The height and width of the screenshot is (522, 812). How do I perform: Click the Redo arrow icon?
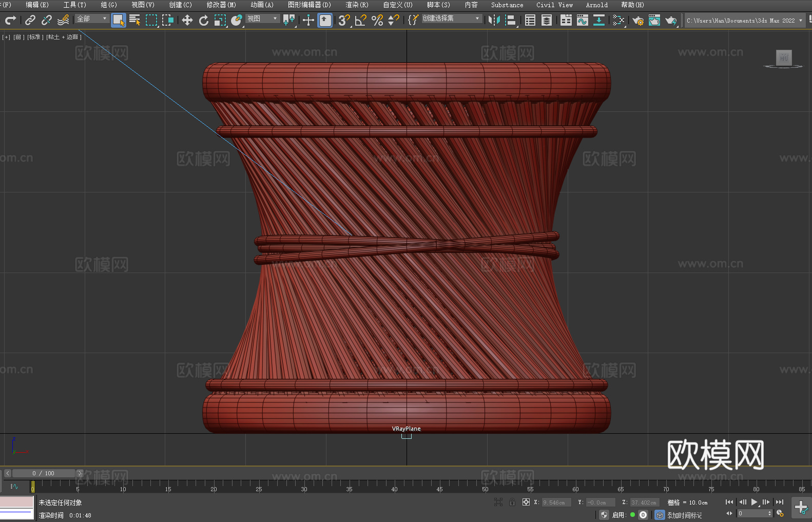(10, 20)
